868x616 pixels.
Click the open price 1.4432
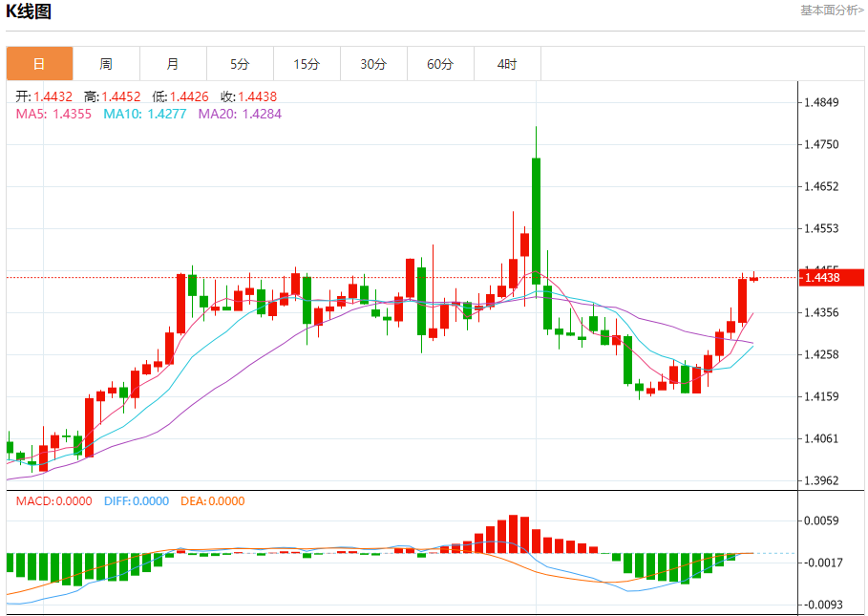[x=53, y=96]
